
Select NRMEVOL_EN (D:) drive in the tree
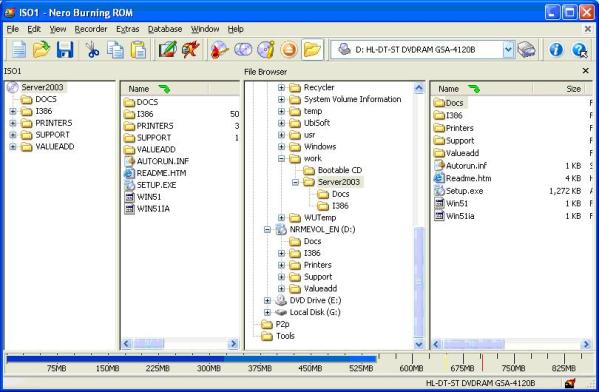[322, 229]
